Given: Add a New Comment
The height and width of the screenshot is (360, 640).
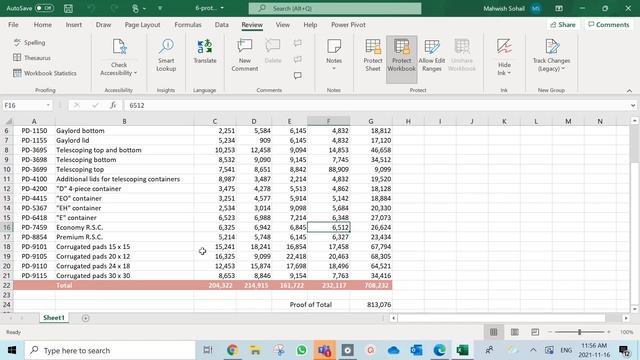Looking at the screenshot, I should click(244, 55).
